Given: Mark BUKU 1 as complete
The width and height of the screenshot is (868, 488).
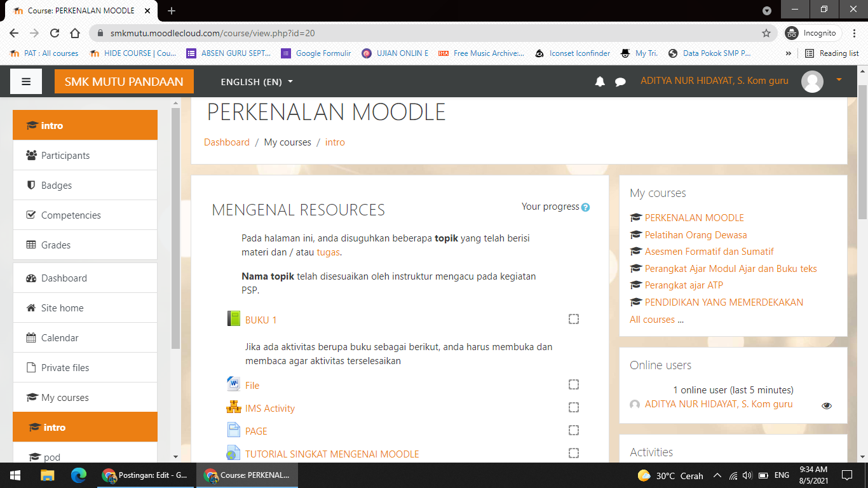Looking at the screenshot, I should click(574, 319).
